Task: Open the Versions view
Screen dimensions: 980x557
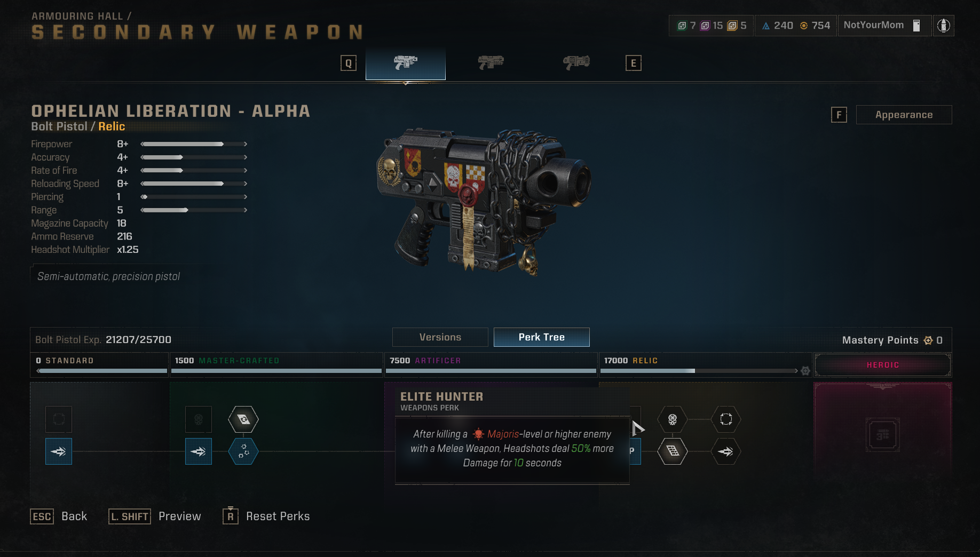Action: point(440,337)
